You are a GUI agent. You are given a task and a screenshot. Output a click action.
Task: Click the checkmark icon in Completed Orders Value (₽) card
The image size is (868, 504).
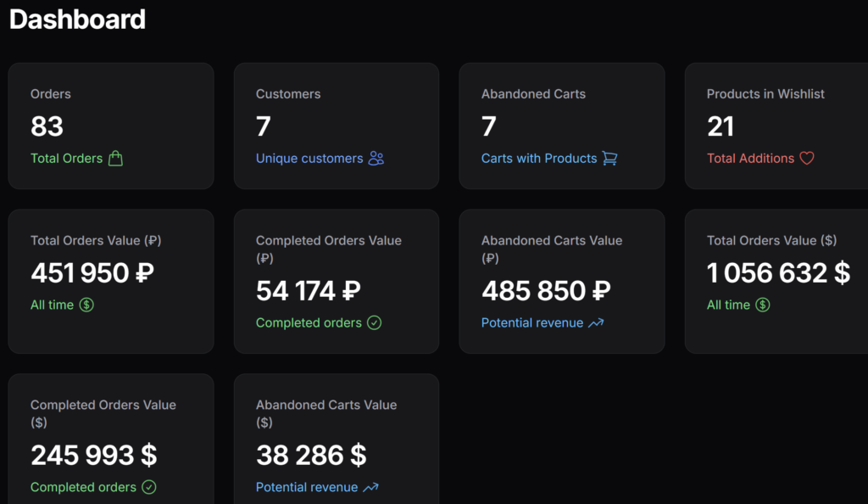(x=375, y=323)
